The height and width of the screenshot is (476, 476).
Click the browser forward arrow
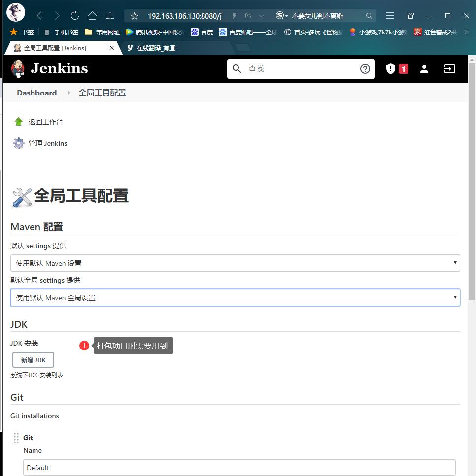[57, 15]
